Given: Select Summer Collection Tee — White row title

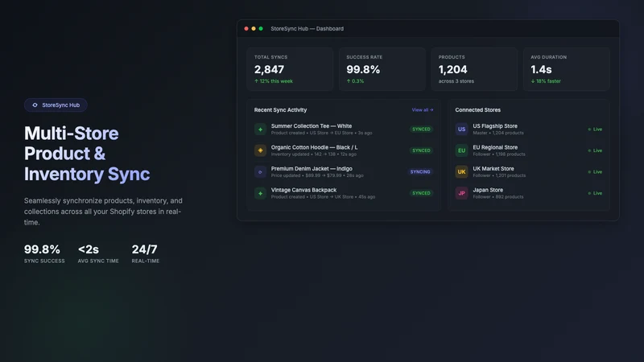Looking at the screenshot, I should [312, 126].
